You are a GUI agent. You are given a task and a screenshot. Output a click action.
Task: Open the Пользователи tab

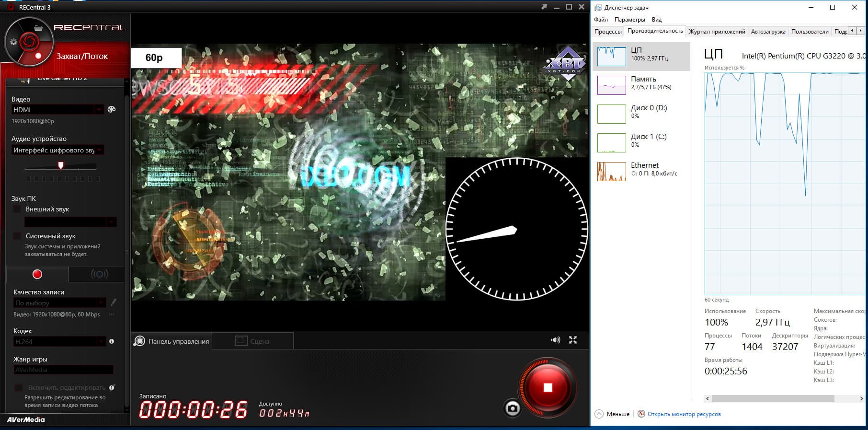(x=810, y=32)
